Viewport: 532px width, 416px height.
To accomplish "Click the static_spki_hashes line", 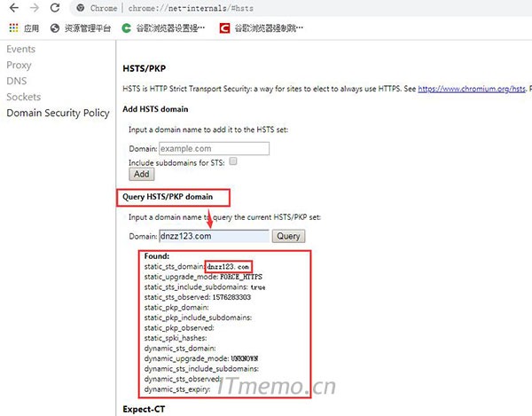I will pos(176,338).
